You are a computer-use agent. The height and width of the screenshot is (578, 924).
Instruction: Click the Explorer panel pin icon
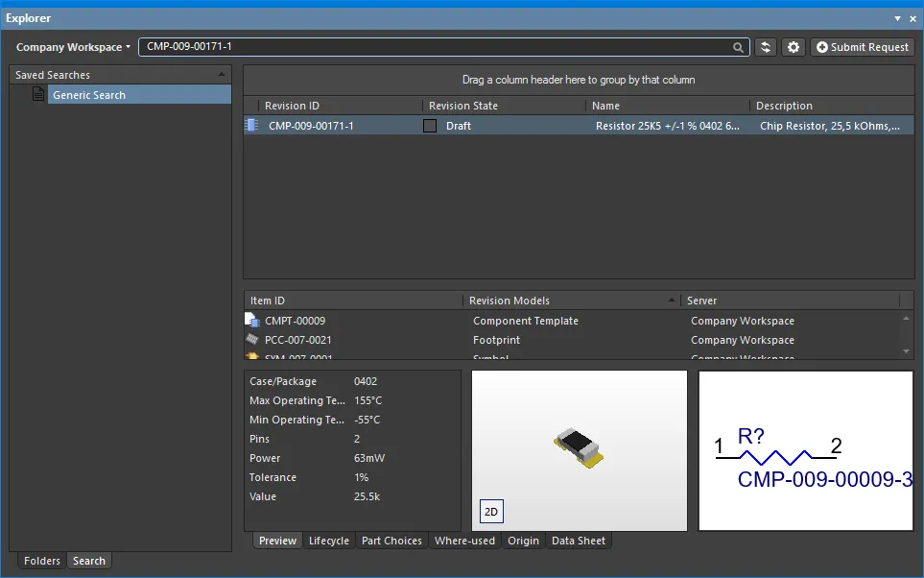tap(912, 18)
